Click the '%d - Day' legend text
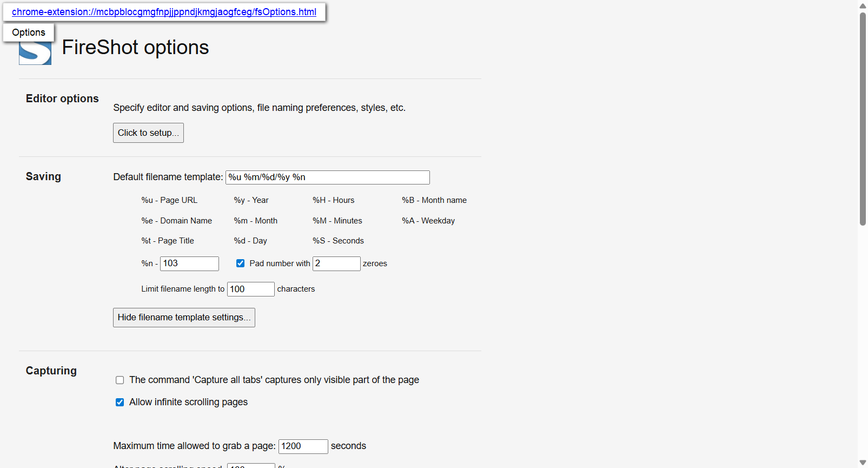868x468 pixels. pos(250,241)
